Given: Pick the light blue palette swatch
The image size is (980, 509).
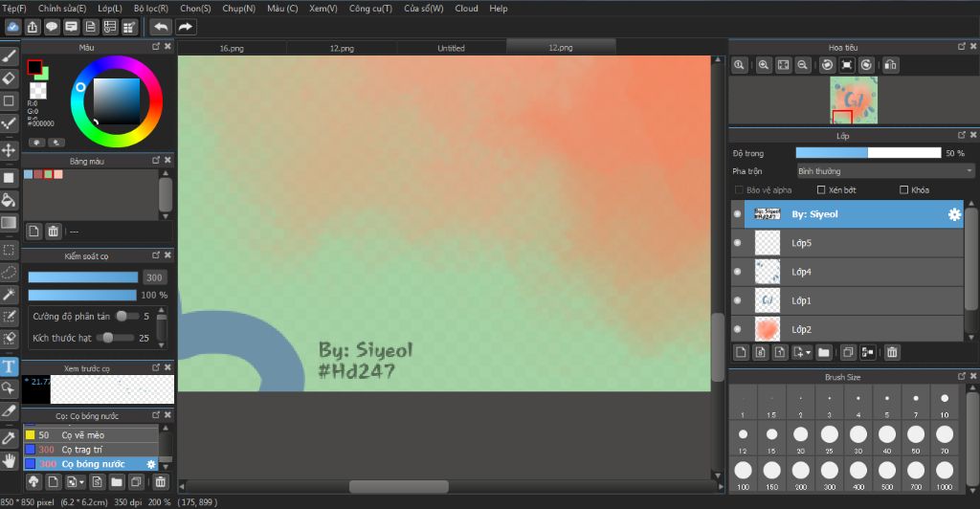Looking at the screenshot, I should click(x=28, y=174).
